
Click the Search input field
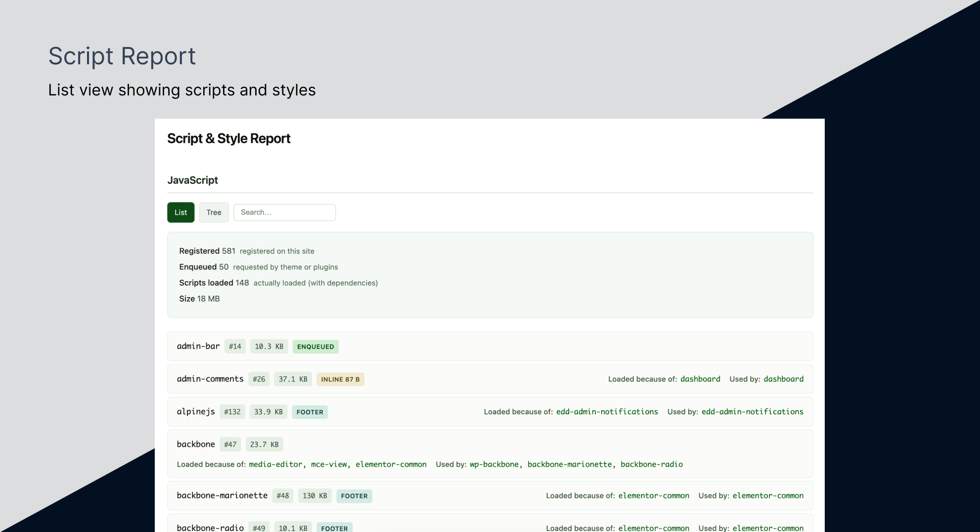coord(284,212)
